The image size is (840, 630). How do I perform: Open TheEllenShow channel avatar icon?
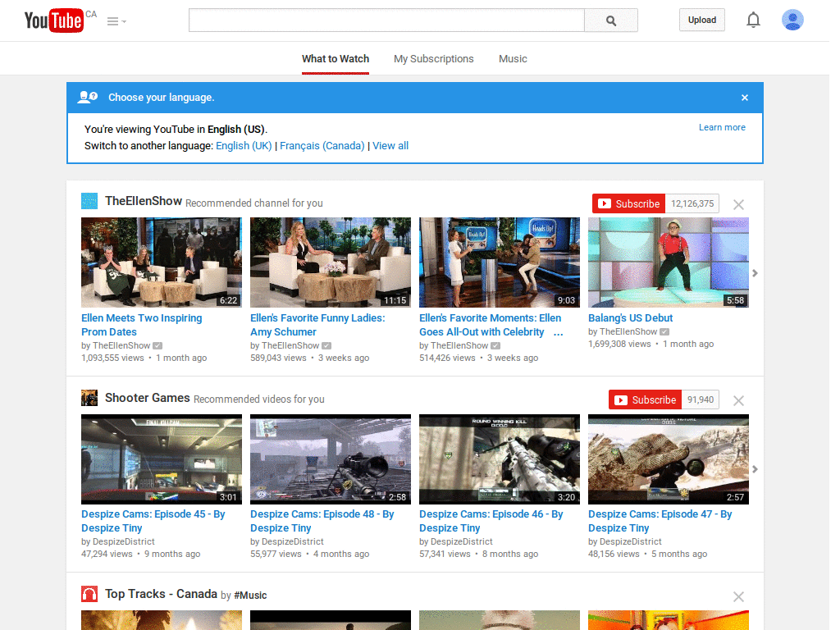tap(89, 201)
